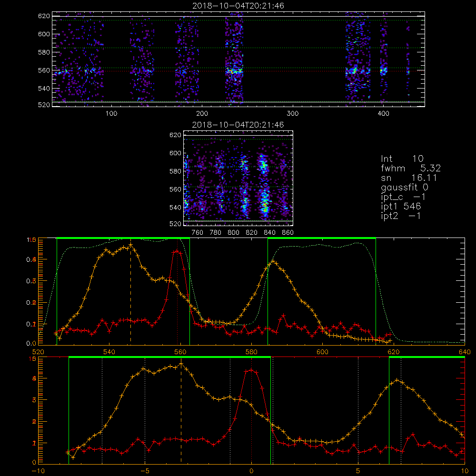Image resolution: width=476 pixels, height=476 pixels.
Task: Click the orange dashed vertical line in third plot
Action: click(130, 295)
